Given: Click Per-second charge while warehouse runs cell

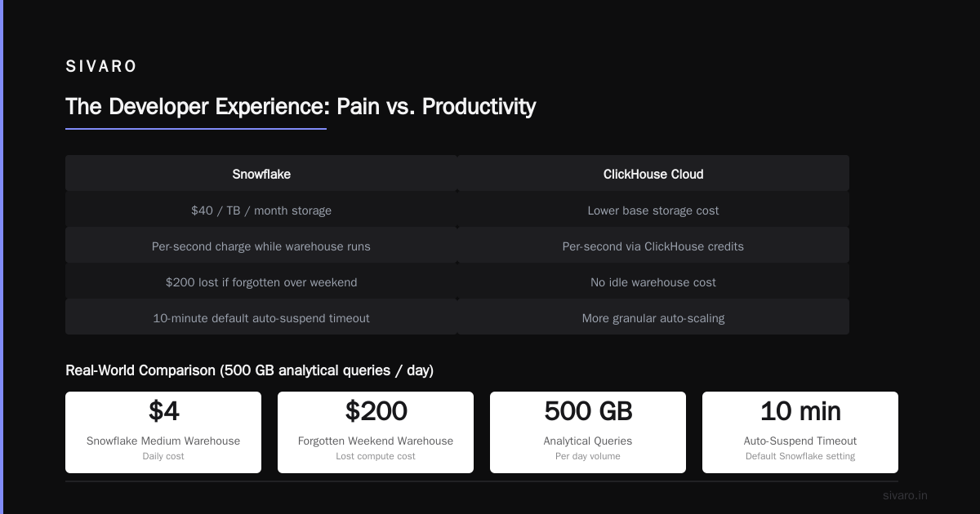Looking at the screenshot, I should click(x=261, y=246).
